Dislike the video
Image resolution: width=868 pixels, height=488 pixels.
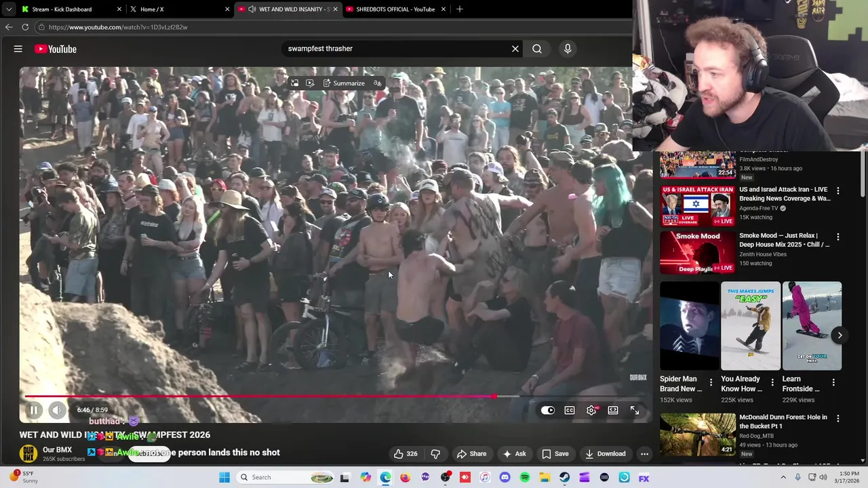(x=435, y=453)
